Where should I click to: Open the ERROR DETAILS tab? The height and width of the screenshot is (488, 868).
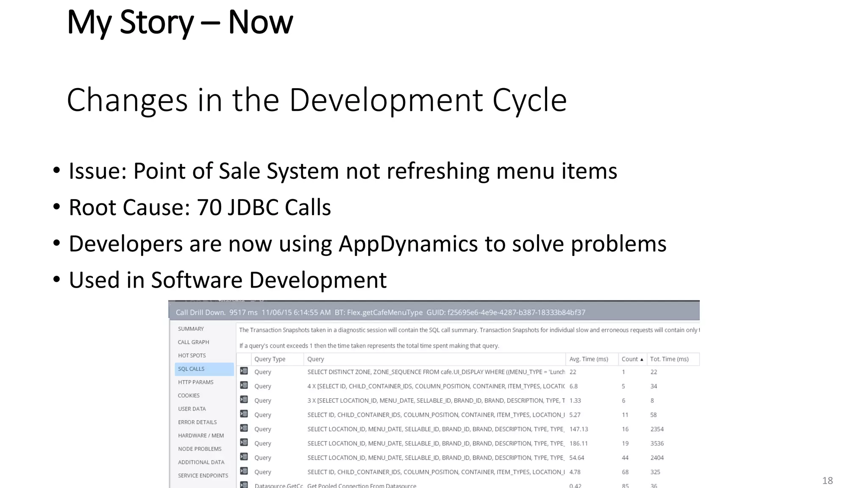click(x=197, y=422)
